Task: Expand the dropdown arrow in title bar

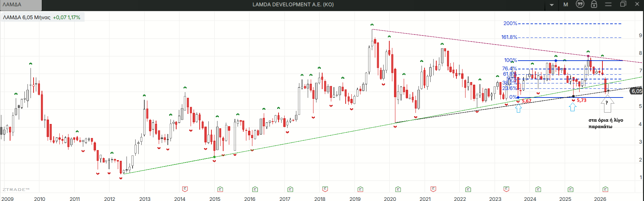Action: [552, 5]
